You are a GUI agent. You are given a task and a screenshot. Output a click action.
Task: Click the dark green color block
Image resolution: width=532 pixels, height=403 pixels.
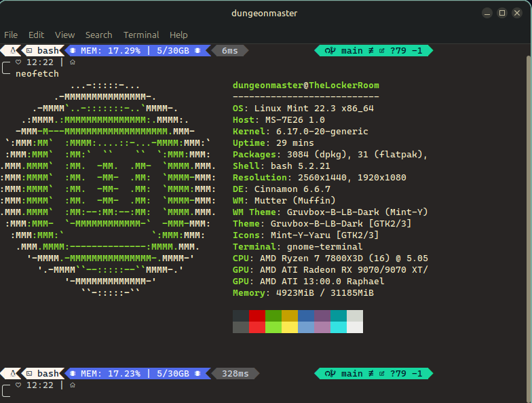click(273, 316)
